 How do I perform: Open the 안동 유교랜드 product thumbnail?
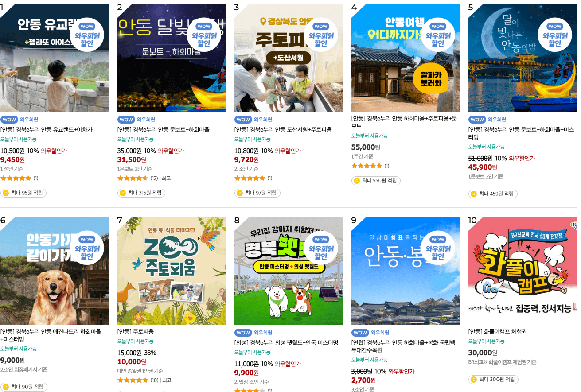[x=55, y=58]
